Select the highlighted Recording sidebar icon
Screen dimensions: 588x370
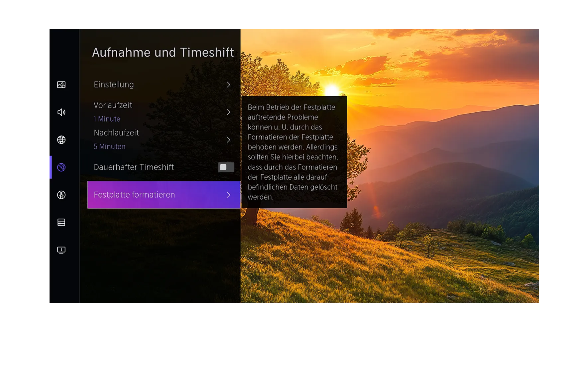(61, 167)
